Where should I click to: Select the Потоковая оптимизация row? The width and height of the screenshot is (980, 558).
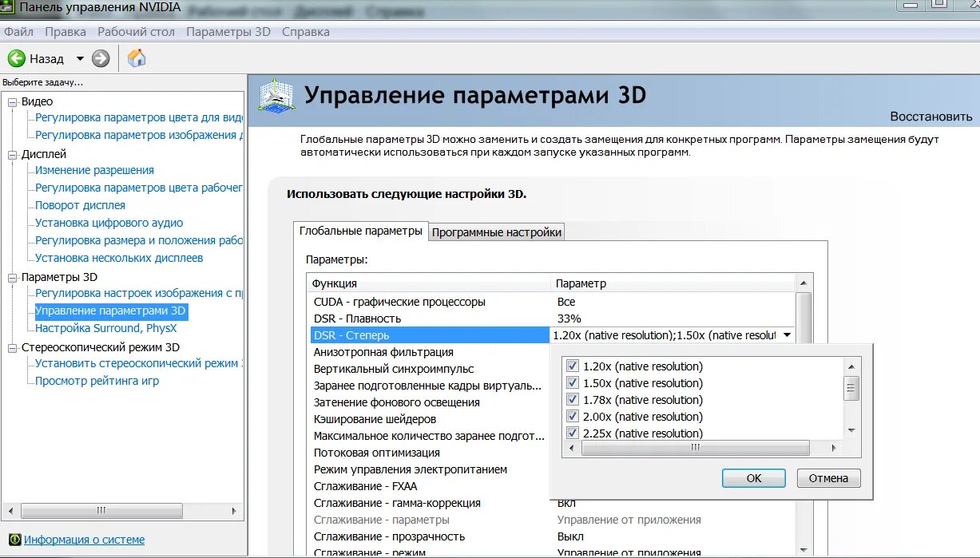[430, 453]
